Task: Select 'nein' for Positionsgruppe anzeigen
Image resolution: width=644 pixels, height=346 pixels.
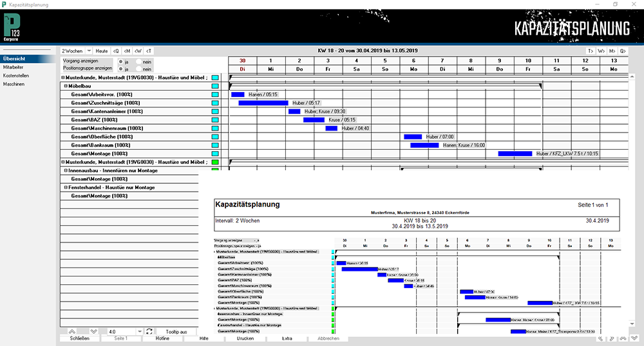Action: pos(139,69)
